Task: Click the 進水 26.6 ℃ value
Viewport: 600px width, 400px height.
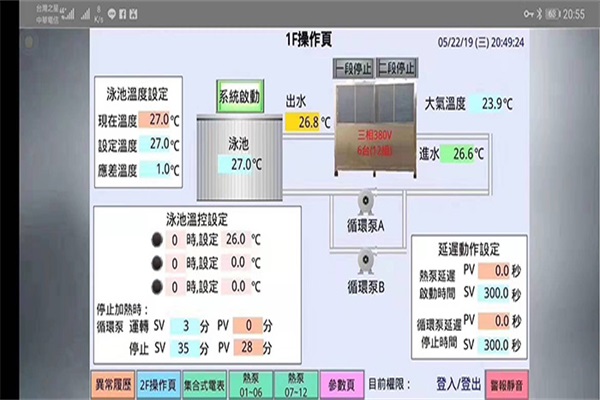Action: (x=457, y=154)
